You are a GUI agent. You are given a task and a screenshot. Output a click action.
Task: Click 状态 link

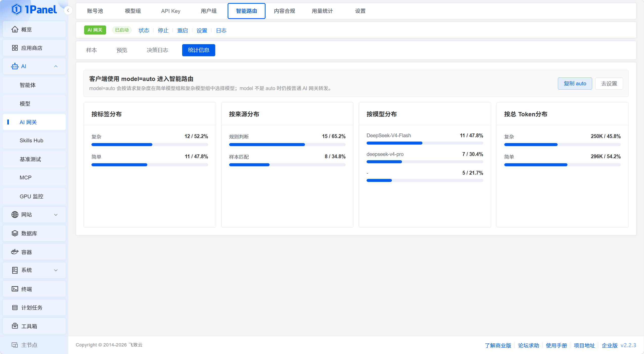point(144,30)
